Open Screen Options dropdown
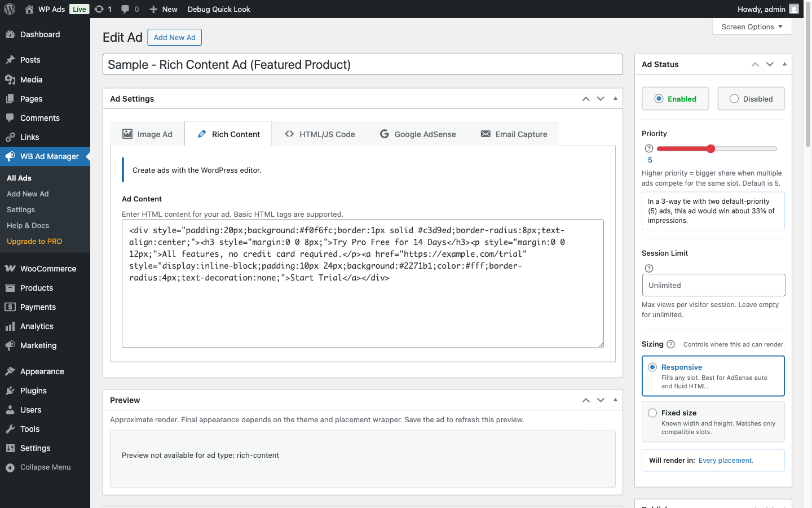The image size is (812, 508). click(x=752, y=27)
